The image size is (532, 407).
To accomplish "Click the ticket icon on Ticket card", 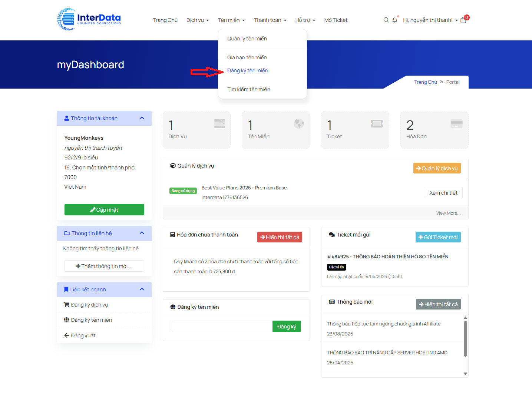I will click(x=377, y=124).
